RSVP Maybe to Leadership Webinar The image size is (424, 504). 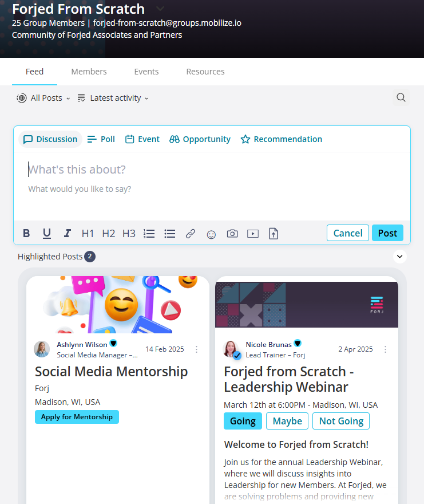[x=287, y=421]
